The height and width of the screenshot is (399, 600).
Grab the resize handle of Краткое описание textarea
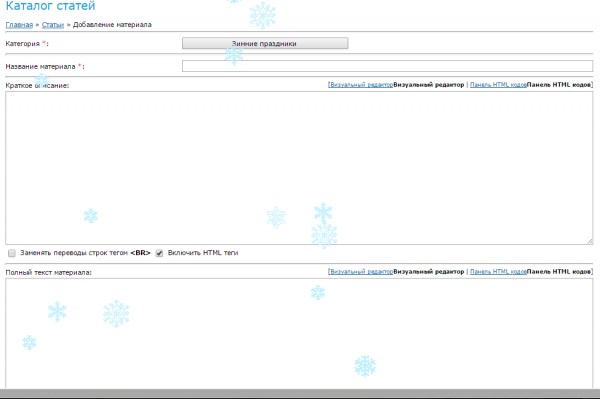click(589, 241)
